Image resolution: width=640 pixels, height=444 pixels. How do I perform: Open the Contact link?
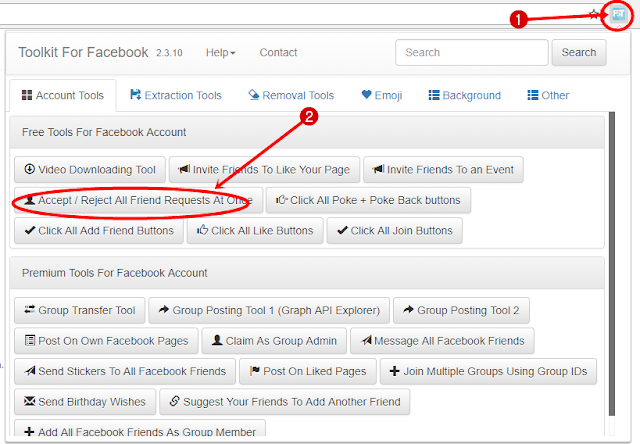[278, 52]
